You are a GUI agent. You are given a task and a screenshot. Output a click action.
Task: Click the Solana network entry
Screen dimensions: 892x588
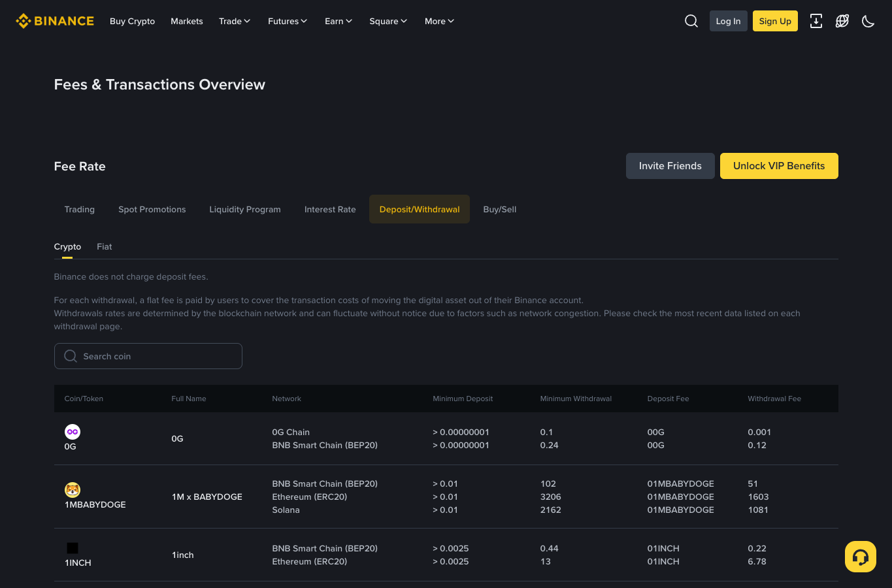click(x=286, y=510)
